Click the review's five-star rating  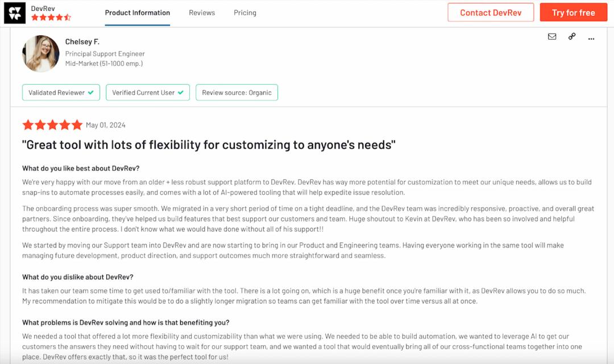pyautogui.click(x=52, y=125)
